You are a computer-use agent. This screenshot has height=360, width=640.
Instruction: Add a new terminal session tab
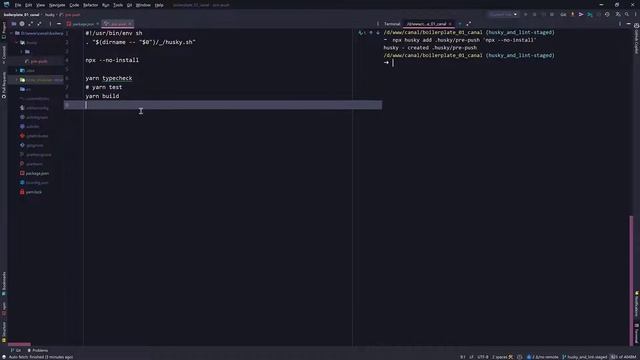[460, 24]
